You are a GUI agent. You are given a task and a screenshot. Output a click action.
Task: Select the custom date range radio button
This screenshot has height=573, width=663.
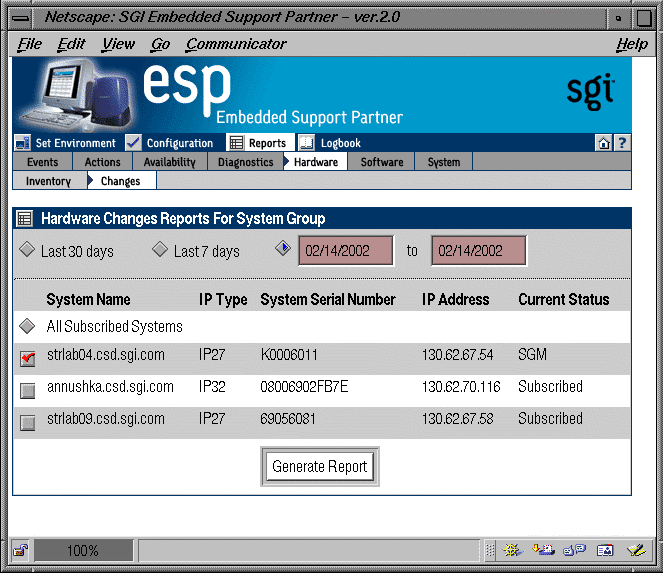coord(283,248)
